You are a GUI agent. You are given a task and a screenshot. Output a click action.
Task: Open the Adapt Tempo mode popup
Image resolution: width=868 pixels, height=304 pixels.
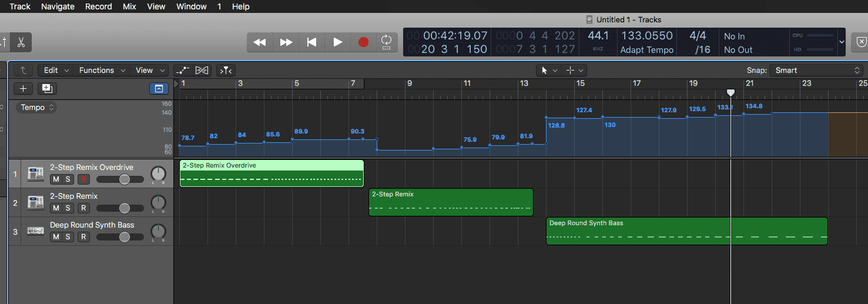[x=647, y=50]
